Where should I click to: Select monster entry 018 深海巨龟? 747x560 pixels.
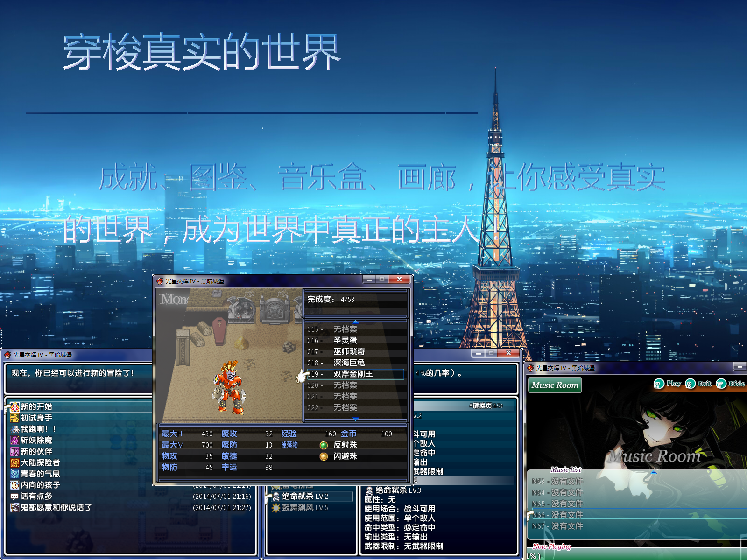coord(355,363)
